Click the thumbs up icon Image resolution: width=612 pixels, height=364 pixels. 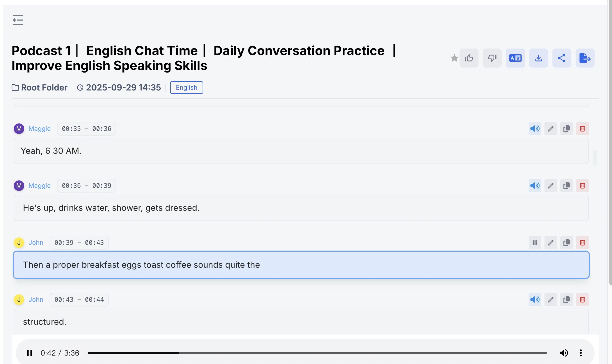469,58
